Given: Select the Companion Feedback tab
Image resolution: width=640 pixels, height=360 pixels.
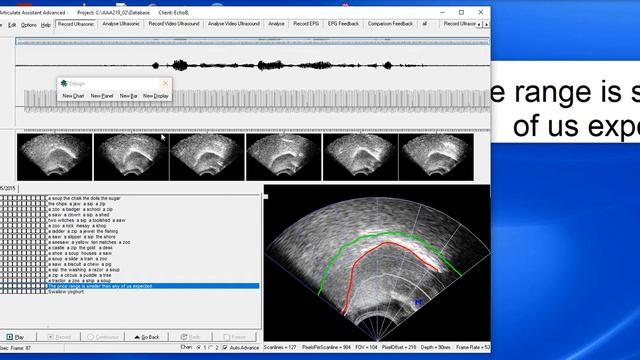Looking at the screenshot, I should tap(390, 24).
